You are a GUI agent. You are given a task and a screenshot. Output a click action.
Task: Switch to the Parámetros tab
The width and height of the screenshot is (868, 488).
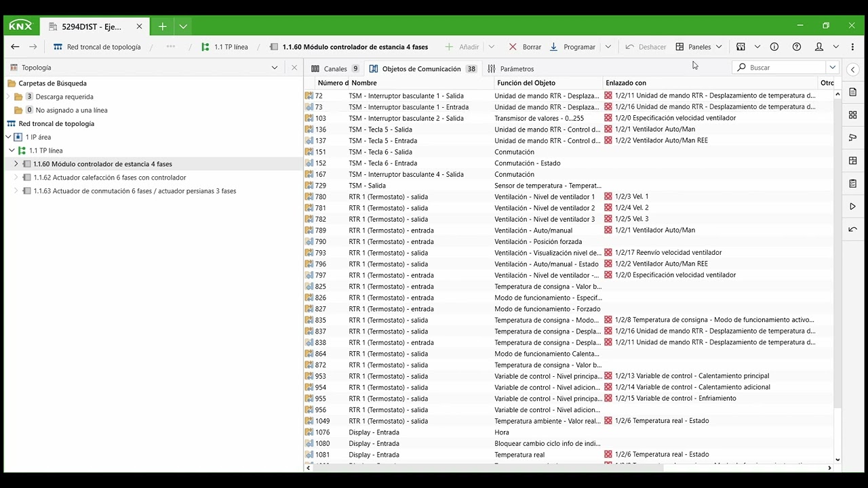(x=511, y=68)
